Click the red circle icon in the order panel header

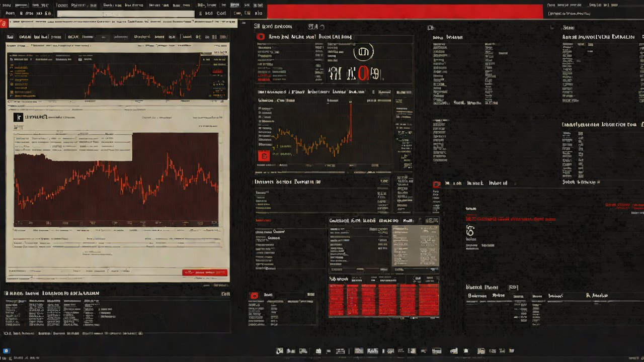point(261,37)
